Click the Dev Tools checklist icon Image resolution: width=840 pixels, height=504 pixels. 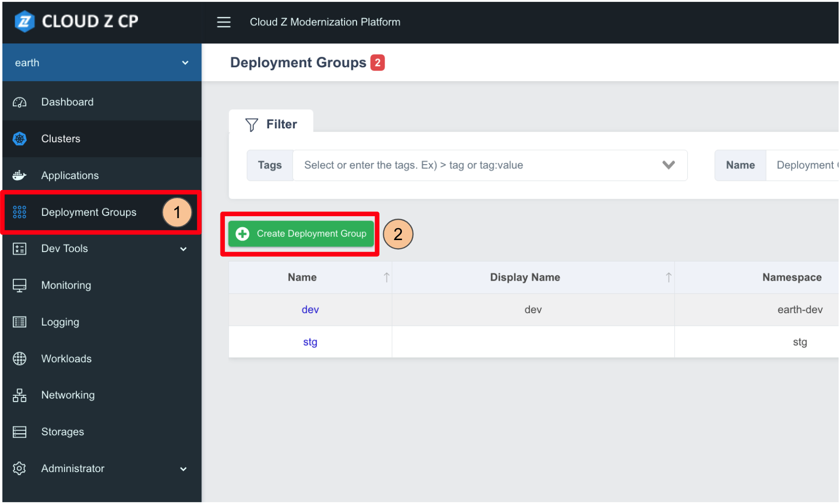pyautogui.click(x=20, y=249)
